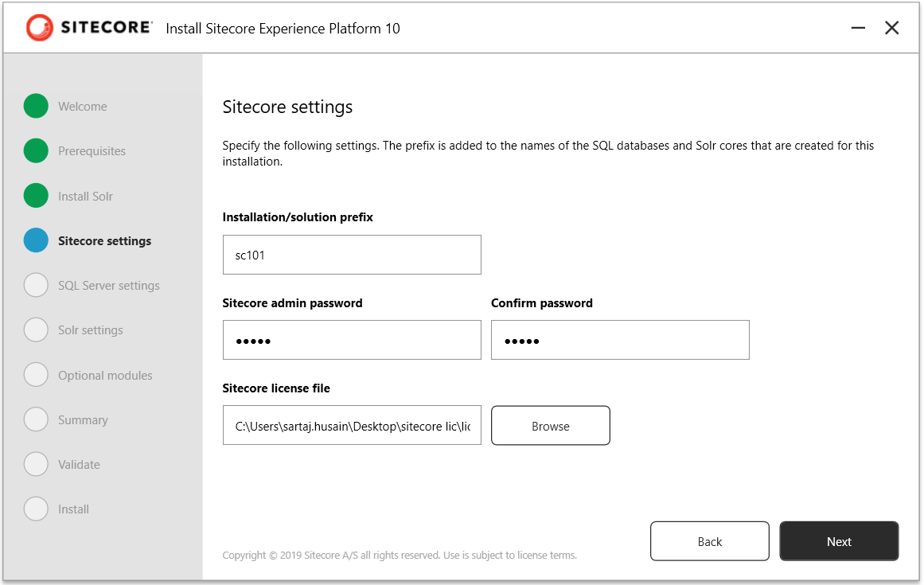
Task: Click the green Install Solr step circle
Action: (x=36, y=196)
